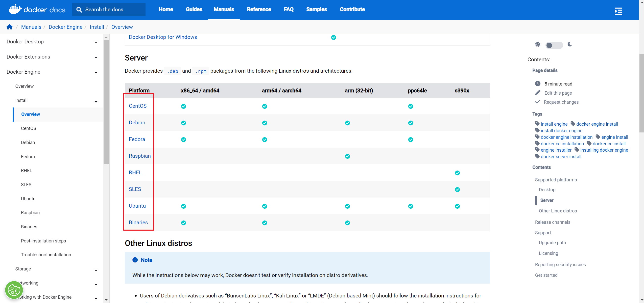The height and width of the screenshot is (303, 644).
Task: Click the tag icon for engine installer
Action: click(x=537, y=150)
